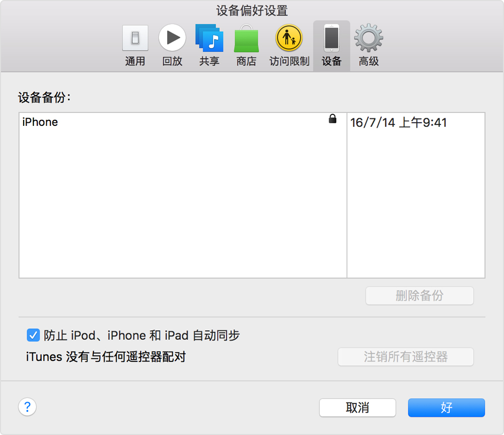The width and height of the screenshot is (504, 435).
Task: Click 取消 to cancel
Action: (357, 408)
